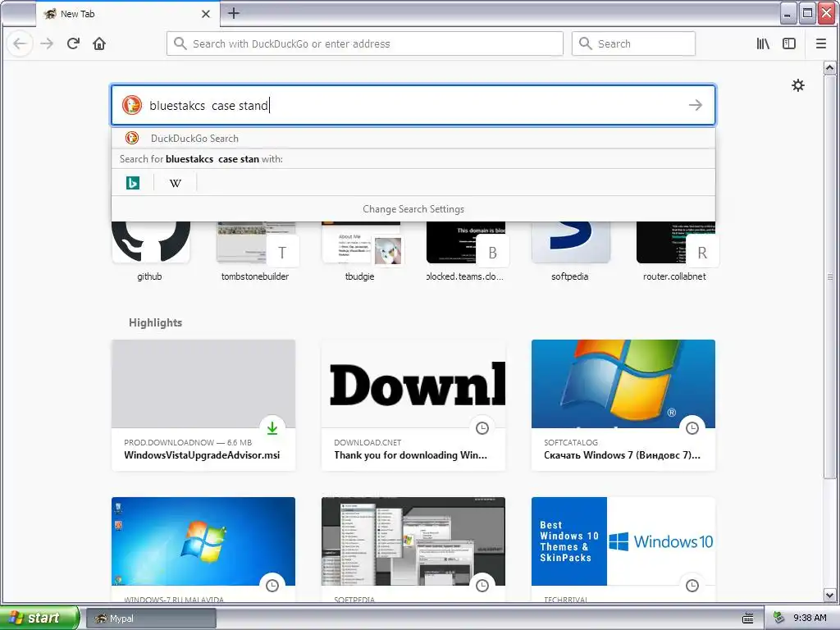This screenshot has height=630, width=840.
Task: Search with the Bing engine icon
Action: click(132, 183)
